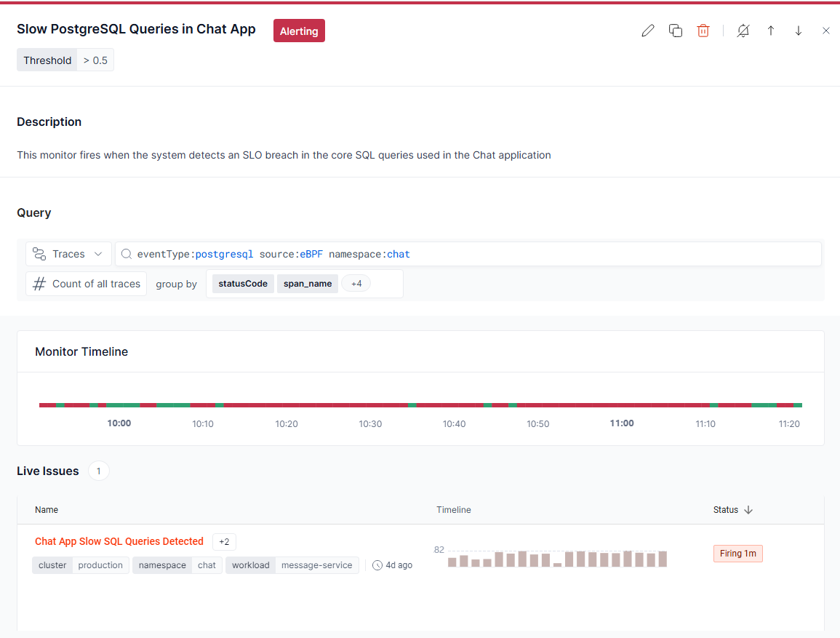Go to previous monitor with up arrow
The height and width of the screenshot is (638, 840).
click(x=770, y=31)
